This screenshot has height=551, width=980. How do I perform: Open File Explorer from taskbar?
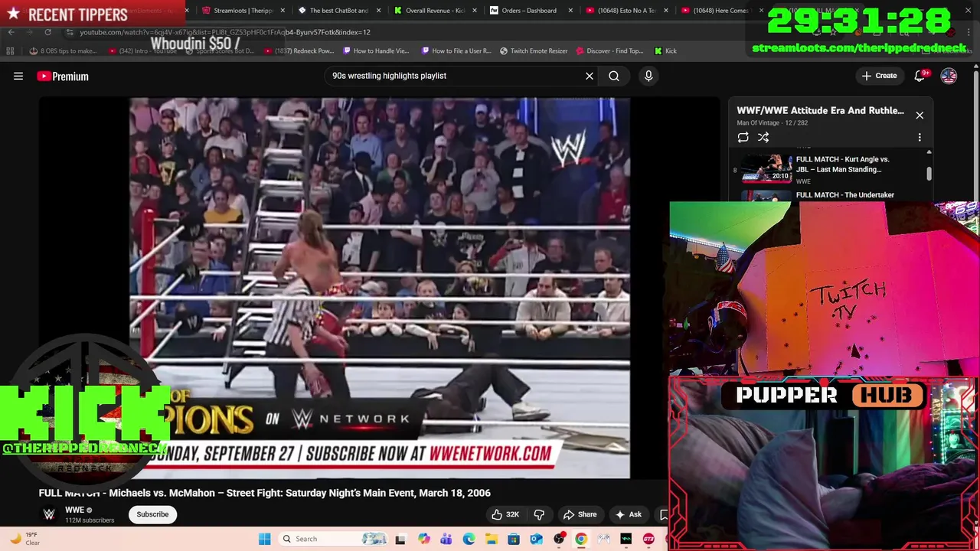coord(491,539)
